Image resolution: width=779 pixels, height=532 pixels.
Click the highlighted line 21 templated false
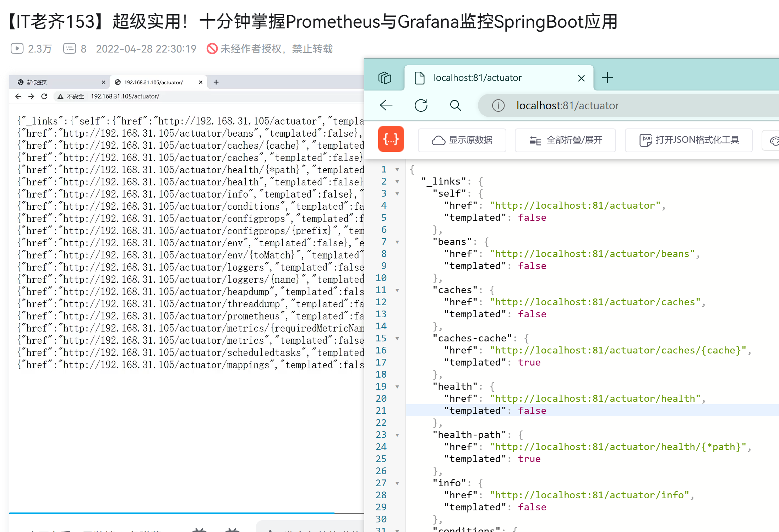pyautogui.click(x=593, y=411)
